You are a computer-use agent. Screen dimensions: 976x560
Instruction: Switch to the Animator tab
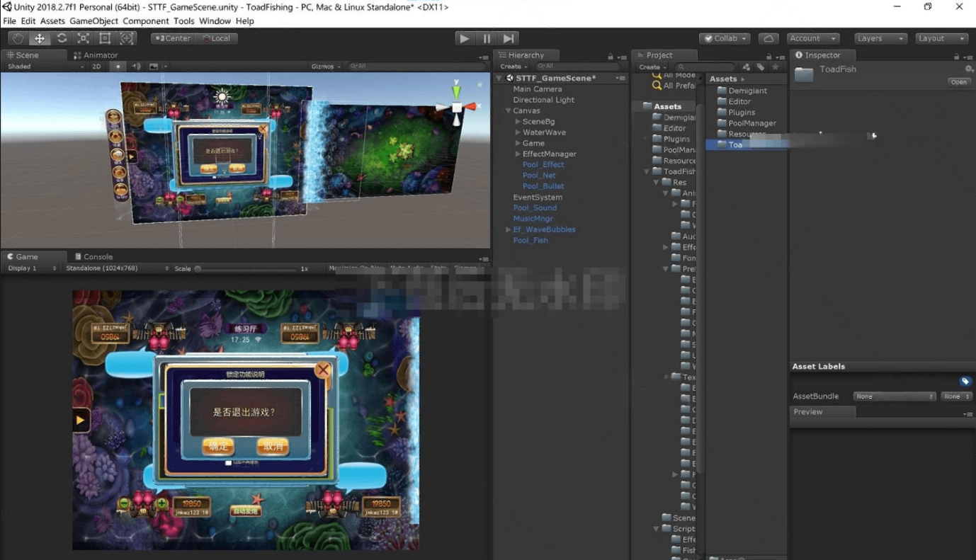click(96, 55)
